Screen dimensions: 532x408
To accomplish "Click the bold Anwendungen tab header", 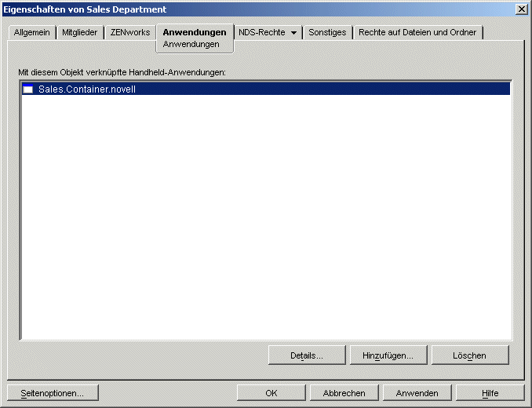I will click(x=195, y=32).
